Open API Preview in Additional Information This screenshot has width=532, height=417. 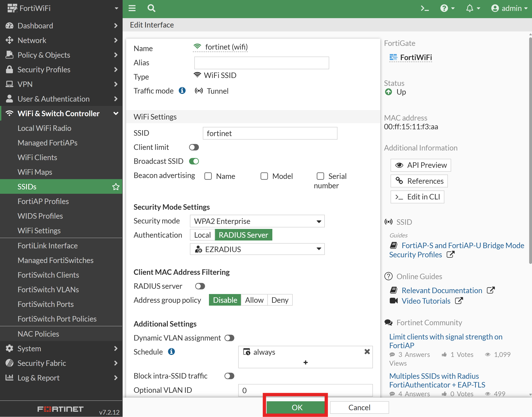[x=421, y=165]
